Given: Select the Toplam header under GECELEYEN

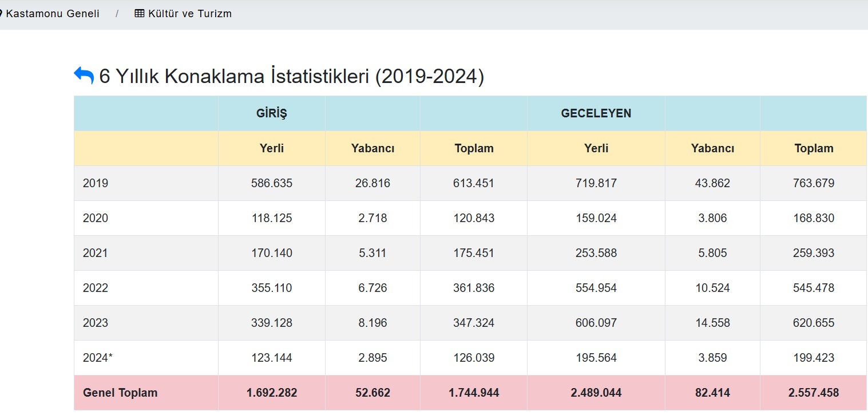Looking at the screenshot, I should (813, 148).
